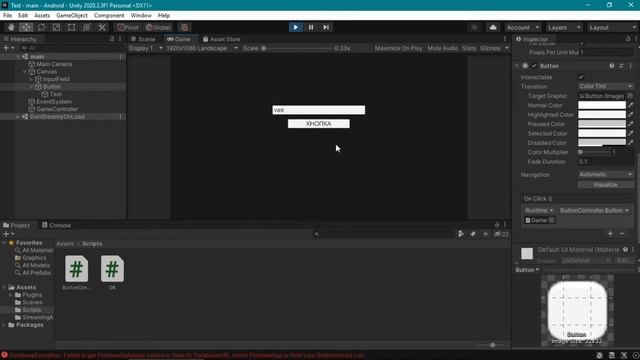Image resolution: width=640 pixels, height=360 pixels.
Task: Add a new On Click event entry
Action: [610, 233]
